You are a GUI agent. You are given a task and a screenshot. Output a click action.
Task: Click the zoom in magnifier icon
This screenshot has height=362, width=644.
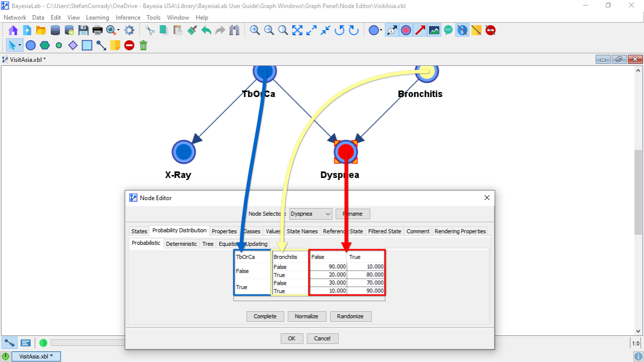[x=255, y=30]
